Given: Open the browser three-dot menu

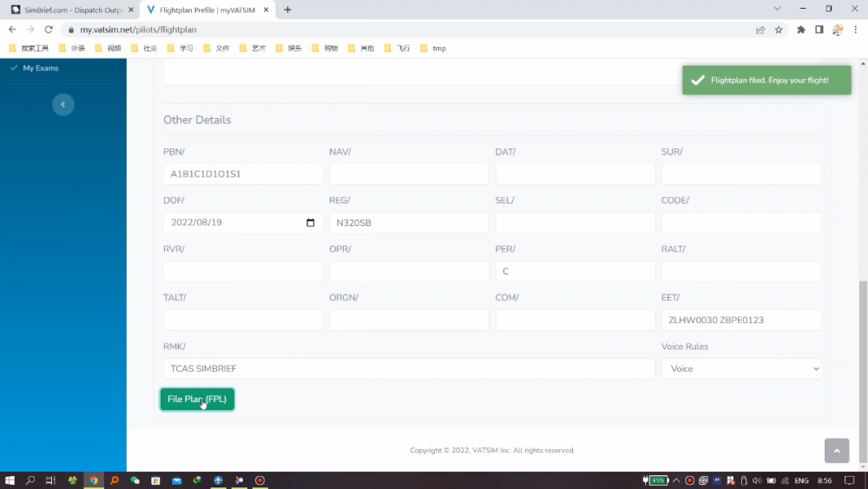Looking at the screenshot, I should tap(856, 30).
